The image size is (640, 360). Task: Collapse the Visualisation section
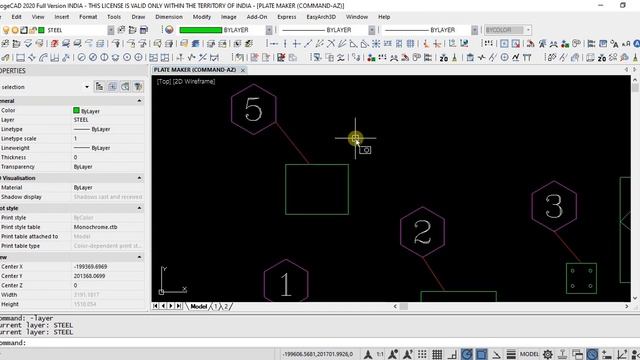(x=139, y=178)
